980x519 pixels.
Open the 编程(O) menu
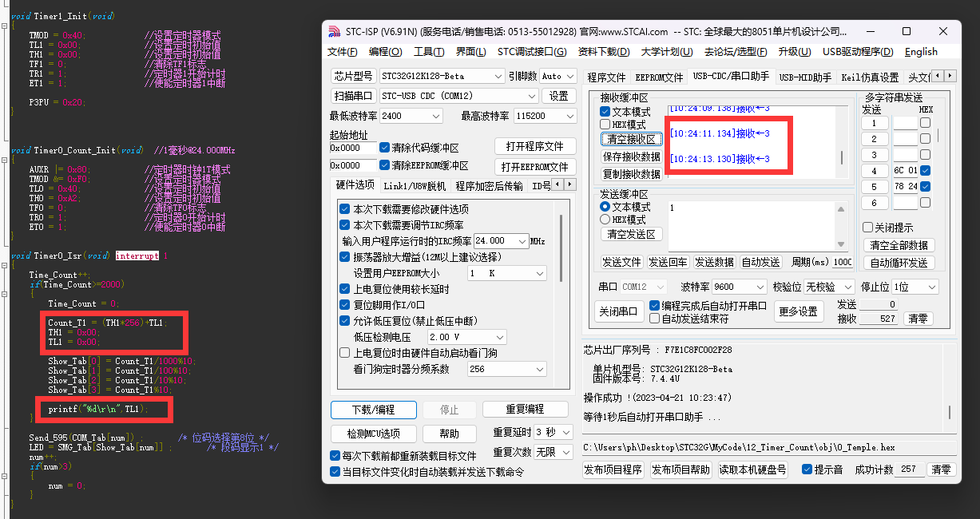(x=386, y=52)
